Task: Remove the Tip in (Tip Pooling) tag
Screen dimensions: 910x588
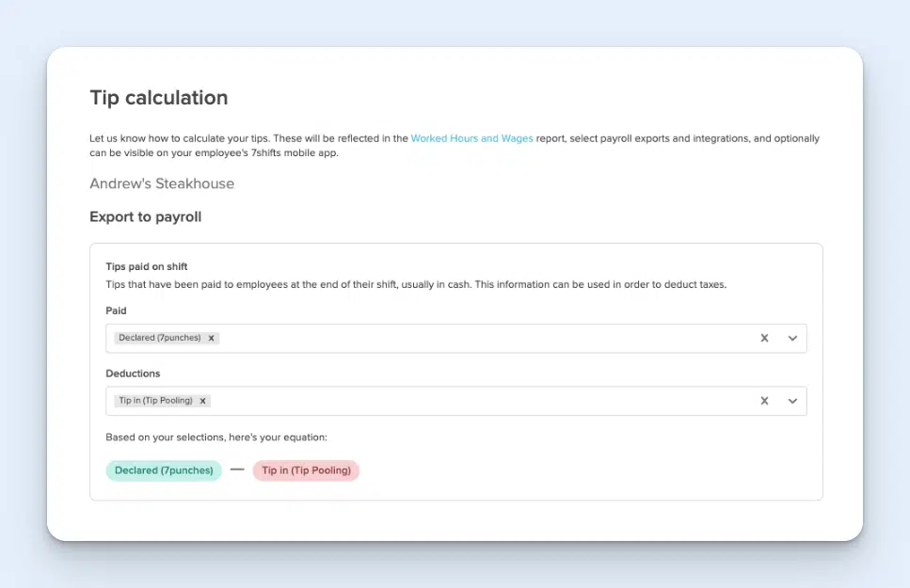Action: click(x=202, y=401)
